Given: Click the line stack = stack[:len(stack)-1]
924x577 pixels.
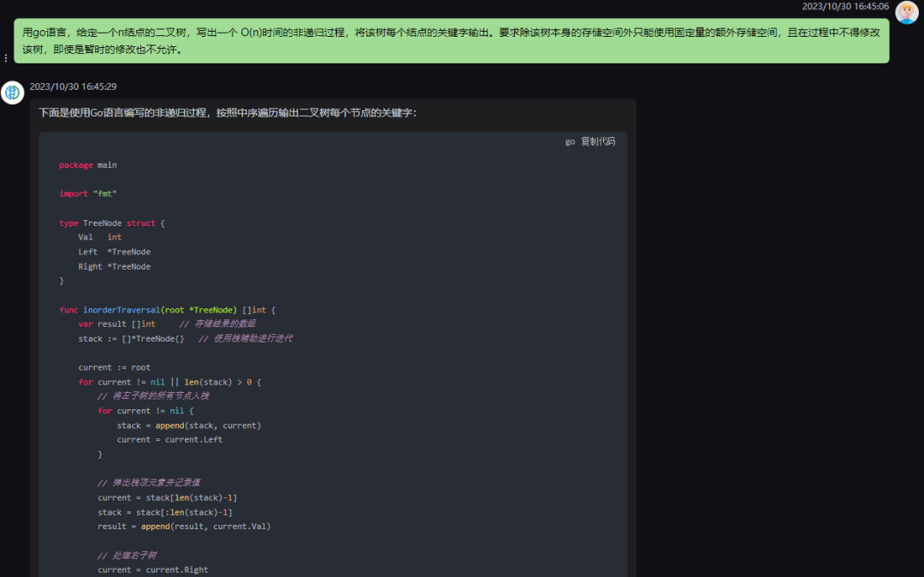Looking at the screenshot, I should (x=165, y=513).
